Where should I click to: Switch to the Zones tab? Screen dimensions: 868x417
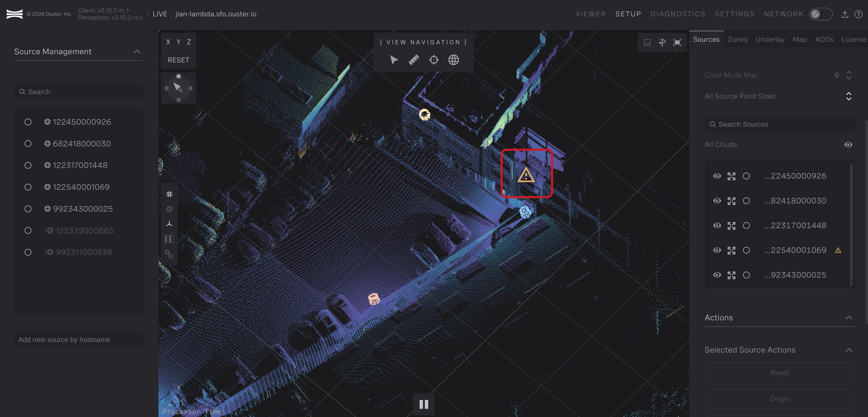pos(737,39)
